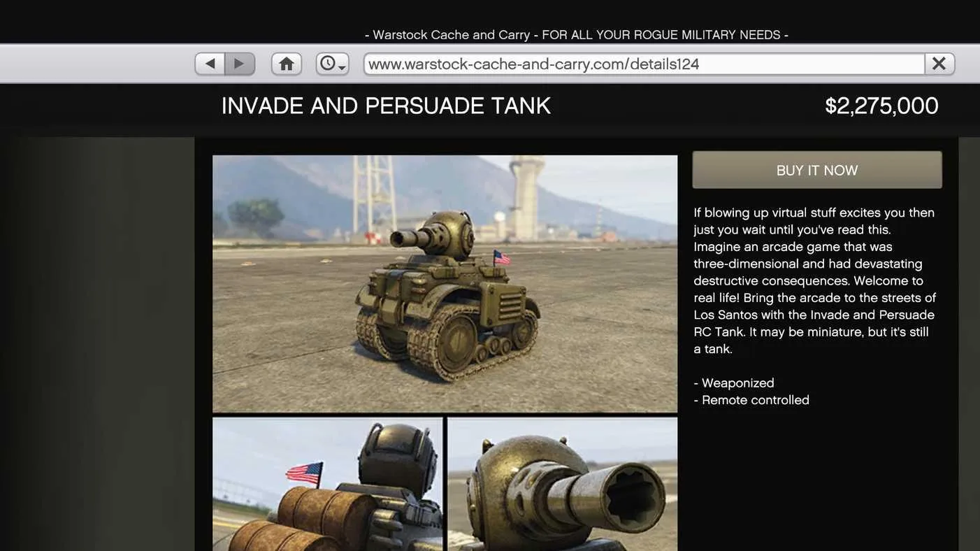Viewport: 980px width, 551px height.
Task: Click the $2,275,000 price
Action: [881, 106]
